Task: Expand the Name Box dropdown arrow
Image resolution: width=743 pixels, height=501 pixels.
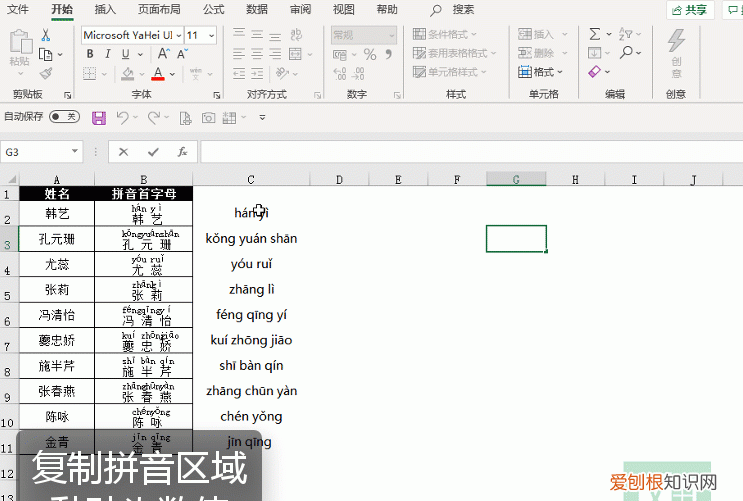Action: click(x=74, y=151)
